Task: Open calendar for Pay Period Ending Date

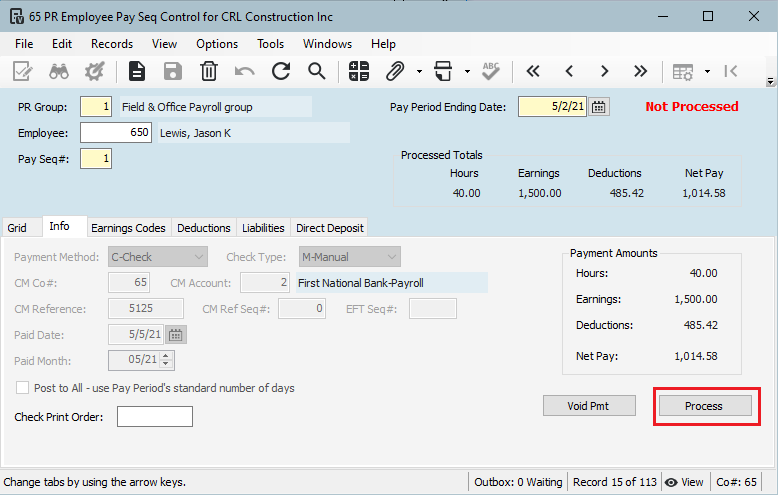Action: pos(599,107)
